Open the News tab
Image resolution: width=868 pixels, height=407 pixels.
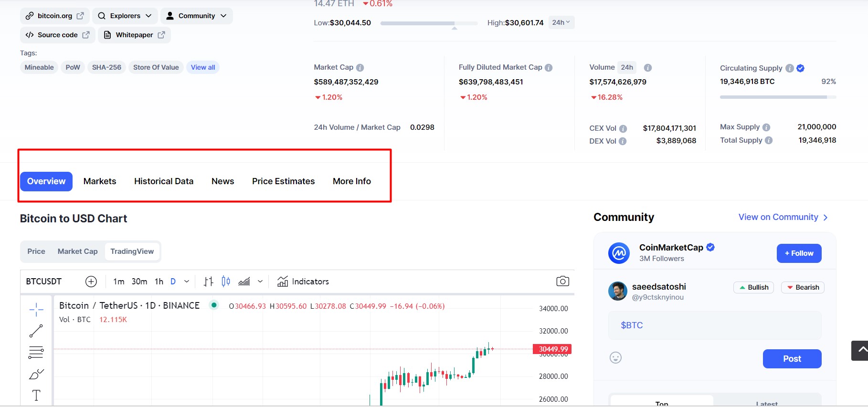tap(222, 181)
